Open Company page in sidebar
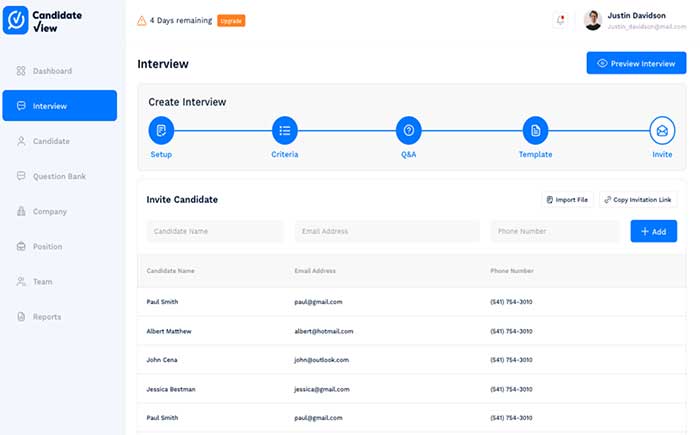Image resolution: width=700 pixels, height=435 pixels. coord(50,211)
